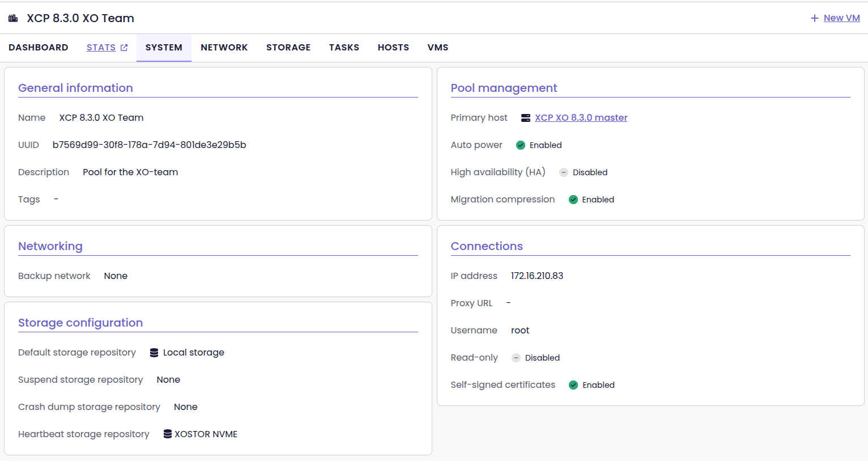Select the HOSTS tab
Screen dimensions: 868x461
(393, 48)
